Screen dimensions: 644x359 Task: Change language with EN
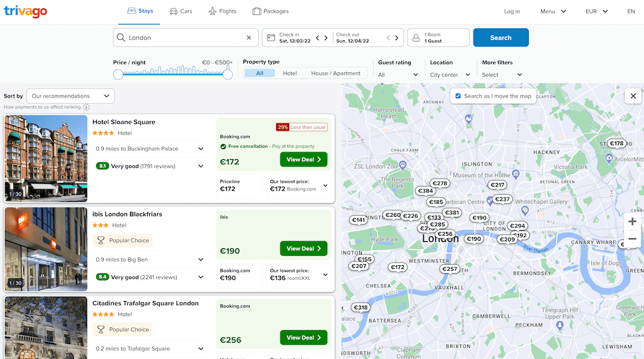coord(631,11)
